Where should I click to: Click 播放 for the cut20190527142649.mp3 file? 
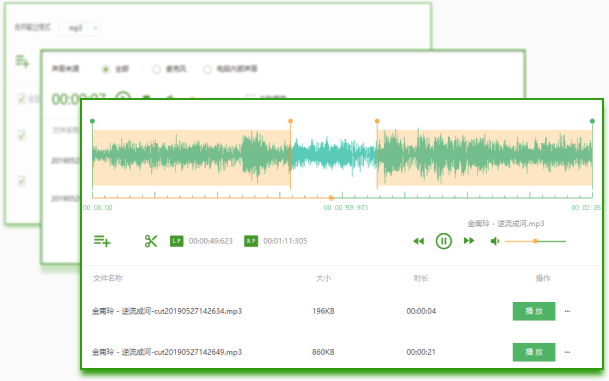click(x=534, y=352)
